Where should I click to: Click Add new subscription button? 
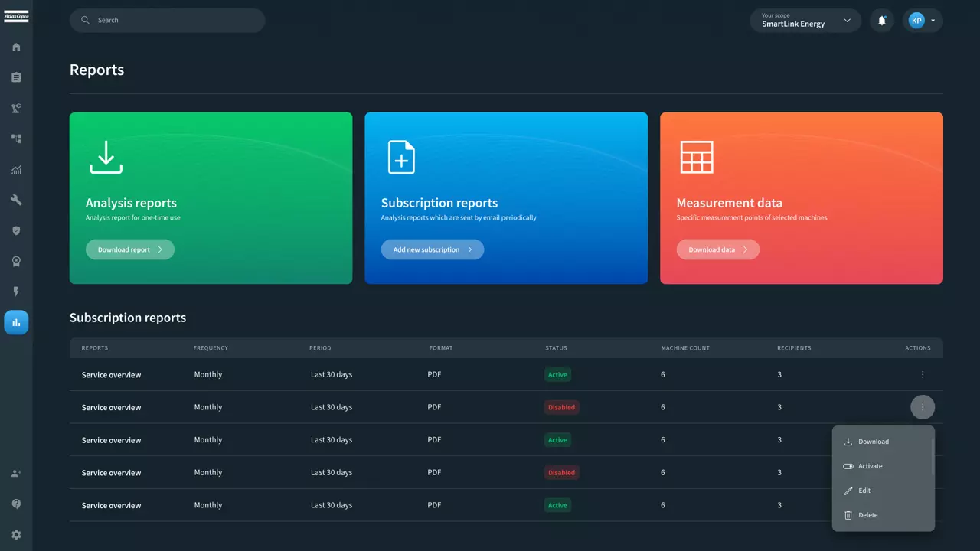432,249
